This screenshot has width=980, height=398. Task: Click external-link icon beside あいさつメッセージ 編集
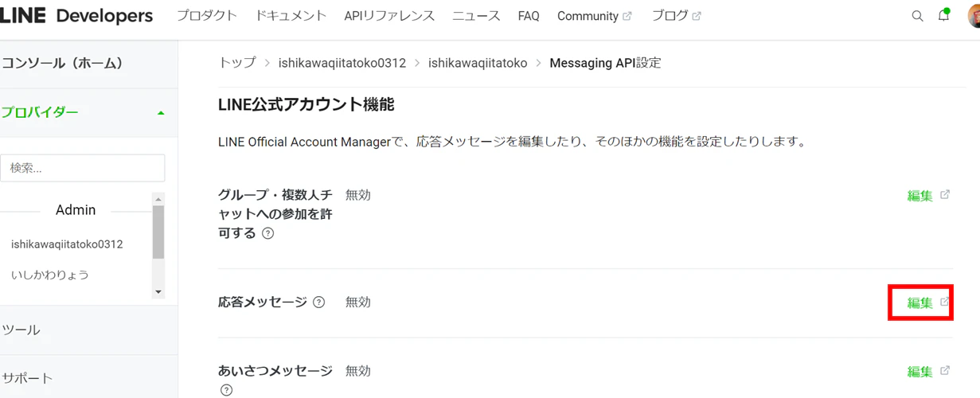pyautogui.click(x=945, y=371)
